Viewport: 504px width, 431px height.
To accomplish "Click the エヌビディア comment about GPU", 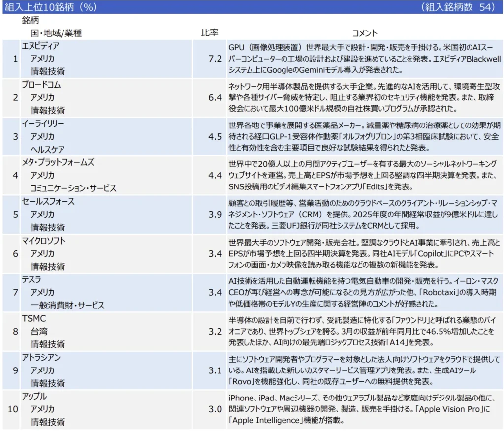I will tap(365, 59).
